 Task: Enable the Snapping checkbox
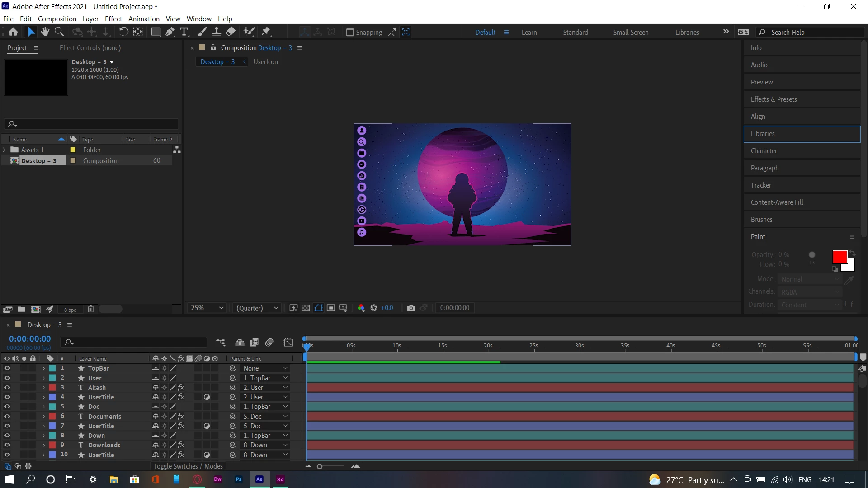coord(350,32)
